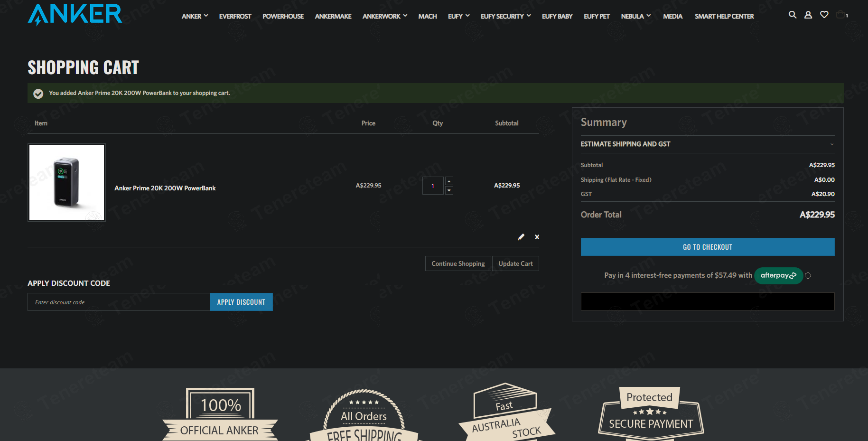Click the 'You added Anker Prime' message text
The height and width of the screenshot is (441, 868).
(x=139, y=93)
